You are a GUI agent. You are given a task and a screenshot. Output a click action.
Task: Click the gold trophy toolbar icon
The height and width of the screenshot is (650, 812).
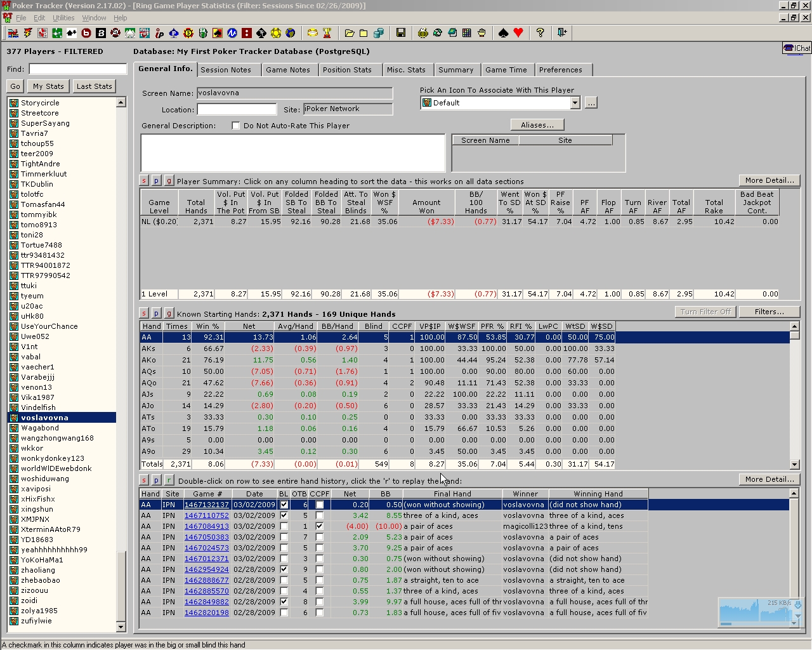327,33
